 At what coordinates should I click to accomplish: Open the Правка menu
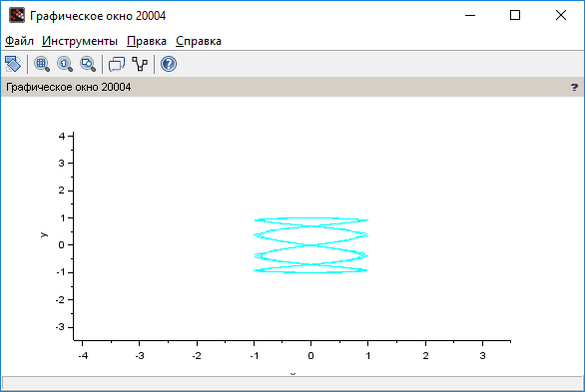(147, 41)
